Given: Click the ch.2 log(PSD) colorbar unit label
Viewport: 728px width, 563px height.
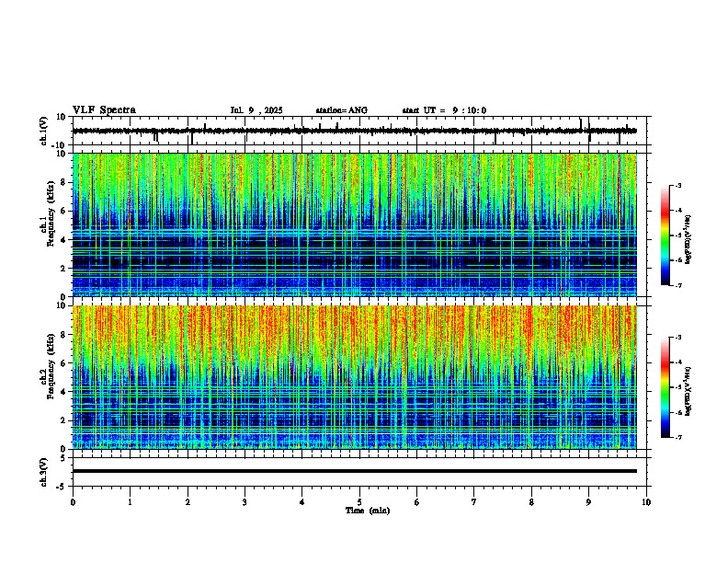Looking at the screenshot, I should [x=688, y=391].
